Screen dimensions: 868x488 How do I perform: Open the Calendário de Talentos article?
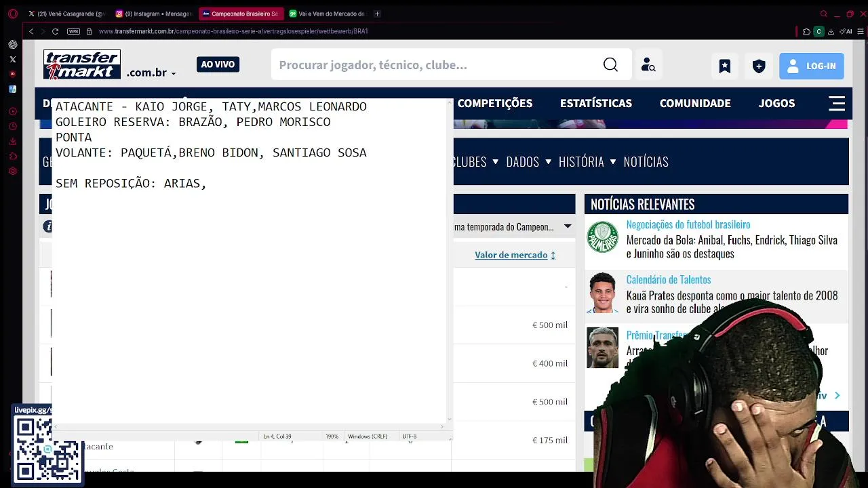[x=668, y=279]
